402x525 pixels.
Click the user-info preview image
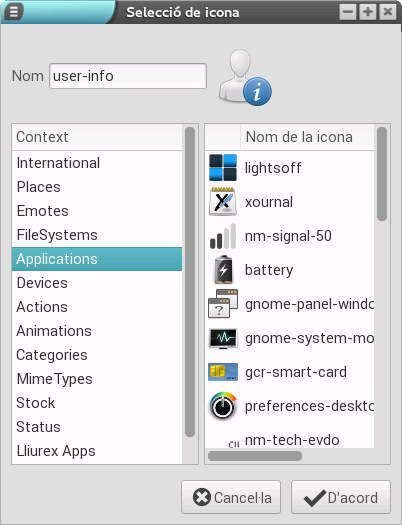(x=245, y=77)
